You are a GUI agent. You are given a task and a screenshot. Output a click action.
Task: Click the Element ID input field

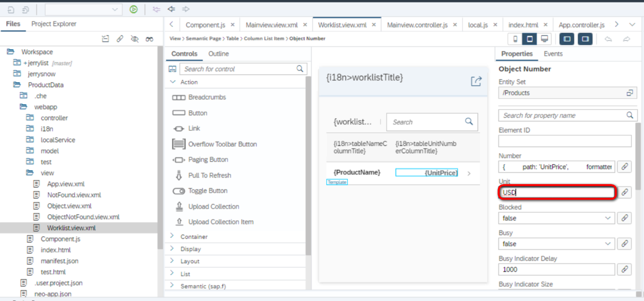[565, 141]
